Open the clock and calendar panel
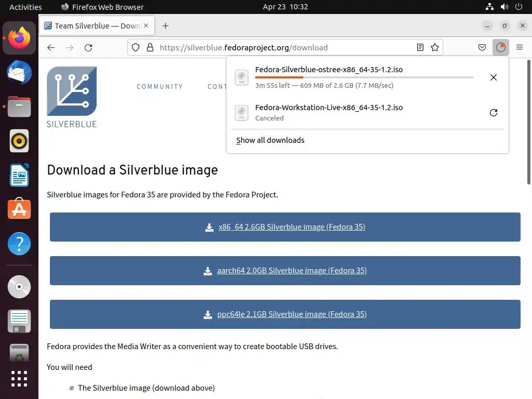Viewport: 532px width, 399px height. click(285, 7)
